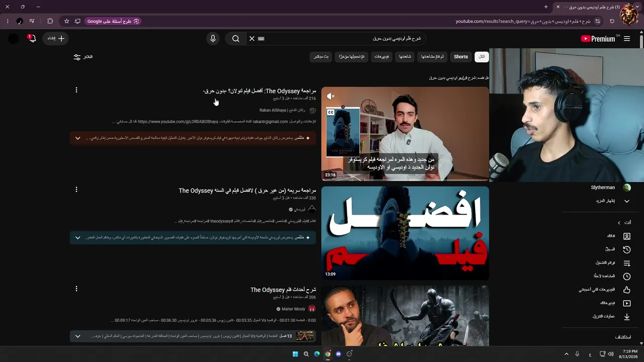Open a new browser tab
The width and height of the screenshot is (644, 362).
click(546, 7)
